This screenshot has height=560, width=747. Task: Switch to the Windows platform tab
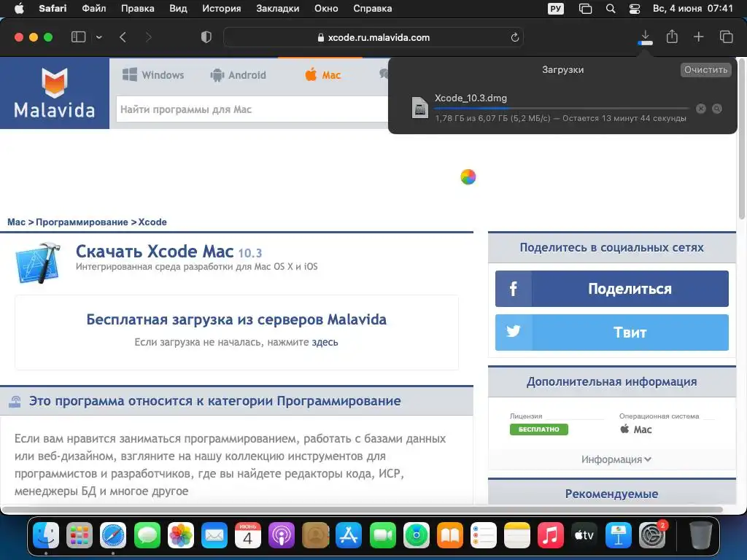[153, 75]
